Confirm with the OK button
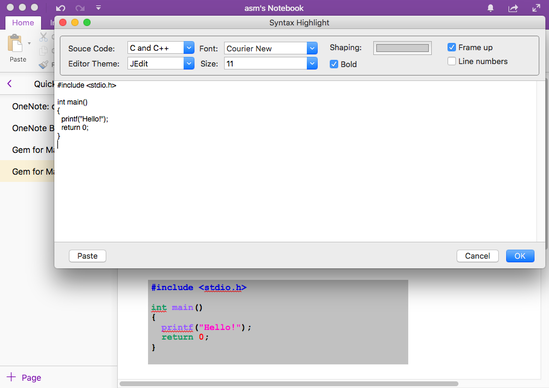Viewport: 549px width, 388px height. [520, 256]
